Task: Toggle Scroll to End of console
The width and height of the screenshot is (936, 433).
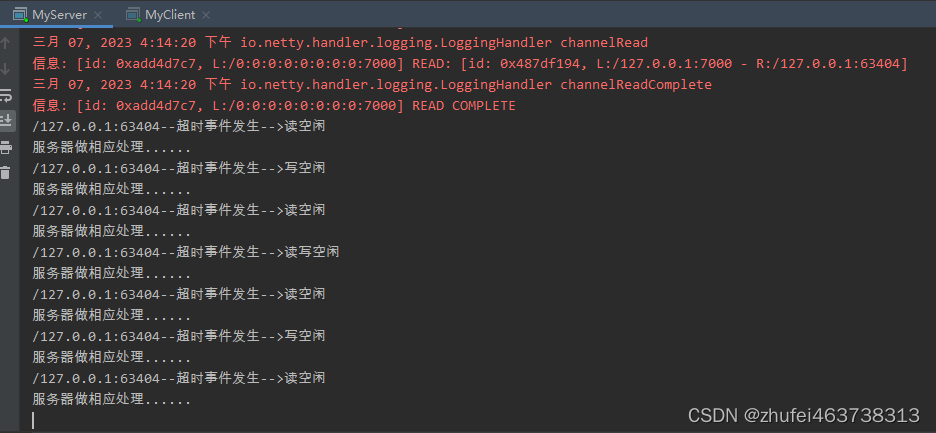Action: pyautogui.click(x=5, y=121)
